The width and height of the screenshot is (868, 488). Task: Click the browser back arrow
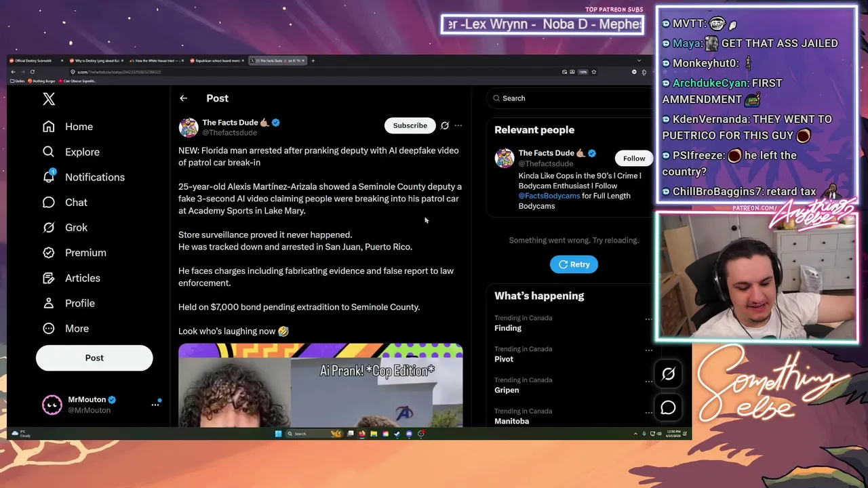[x=13, y=72]
